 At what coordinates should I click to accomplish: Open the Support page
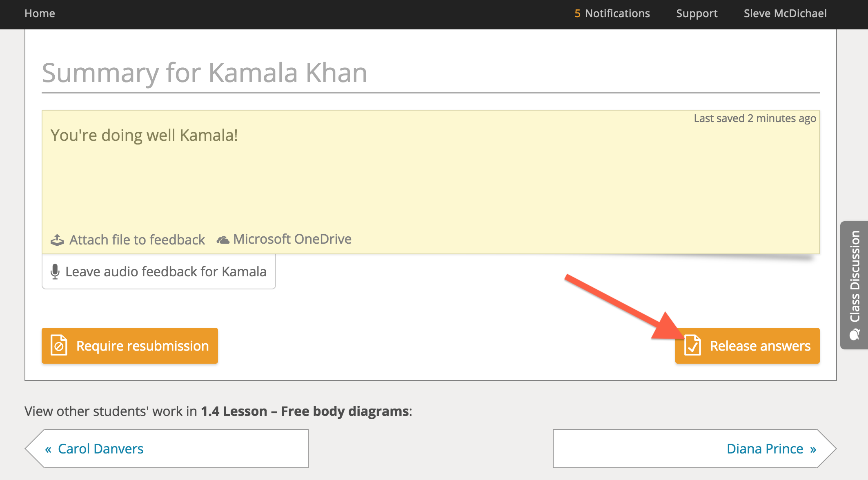[697, 13]
